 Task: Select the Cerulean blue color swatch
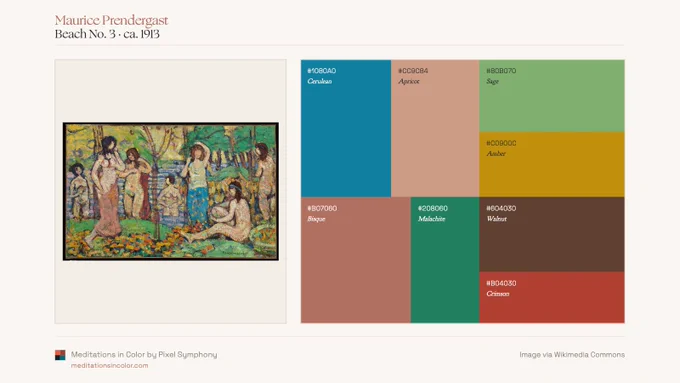tap(346, 128)
